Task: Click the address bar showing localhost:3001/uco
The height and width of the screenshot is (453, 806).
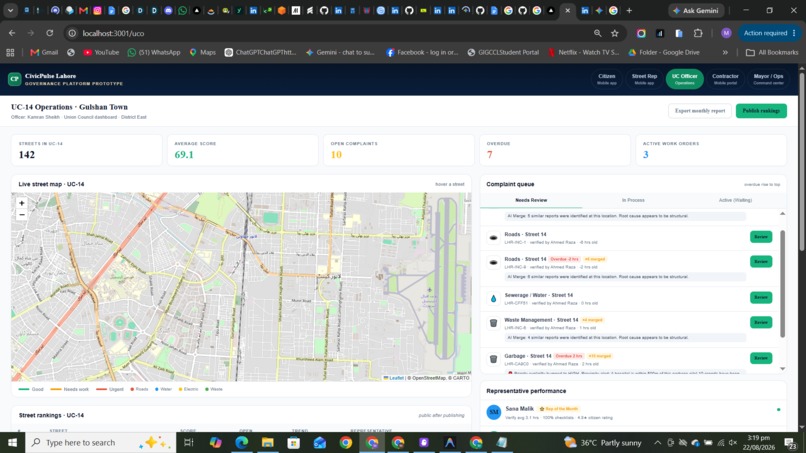Action: (329, 33)
